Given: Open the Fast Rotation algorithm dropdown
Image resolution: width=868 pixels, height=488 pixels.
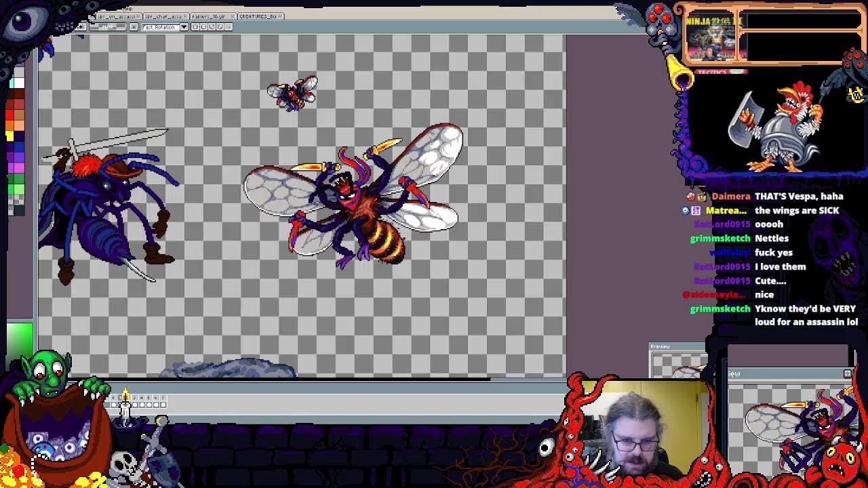Looking at the screenshot, I should (164, 27).
